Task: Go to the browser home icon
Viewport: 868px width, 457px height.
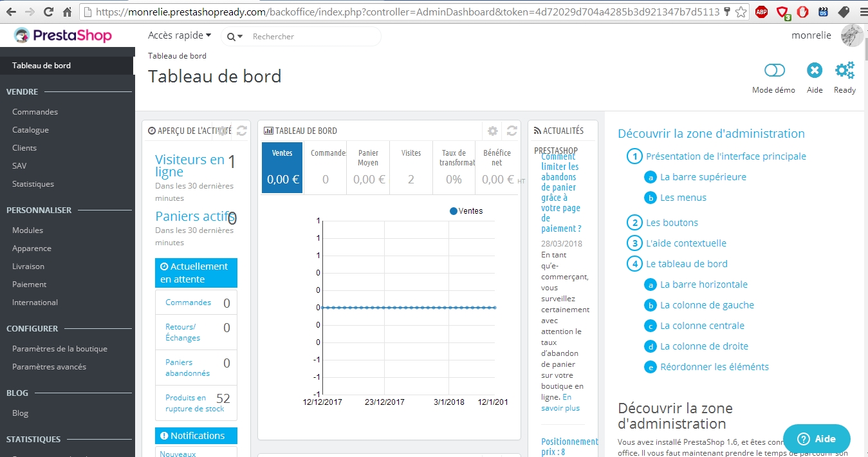Action: 68,12
